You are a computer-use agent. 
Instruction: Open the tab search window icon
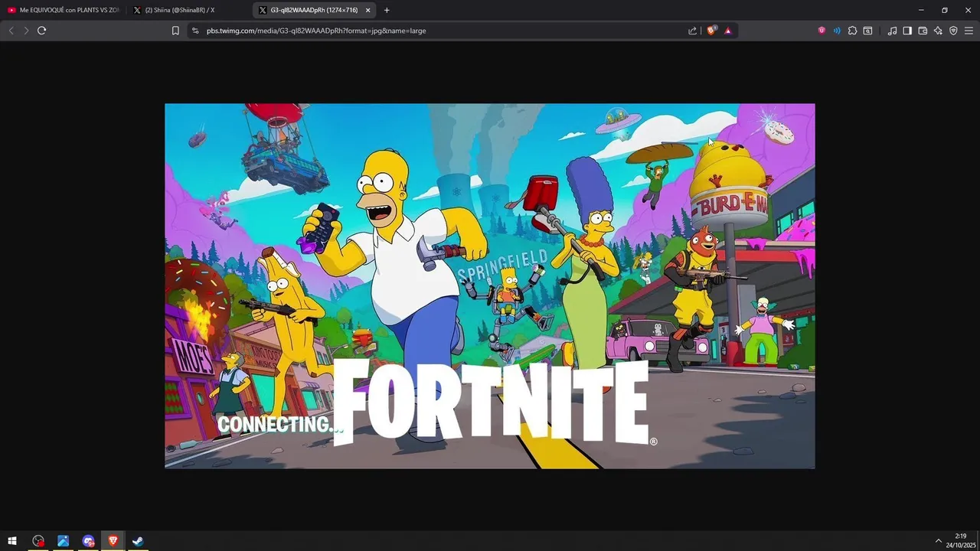click(x=867, y=31)
